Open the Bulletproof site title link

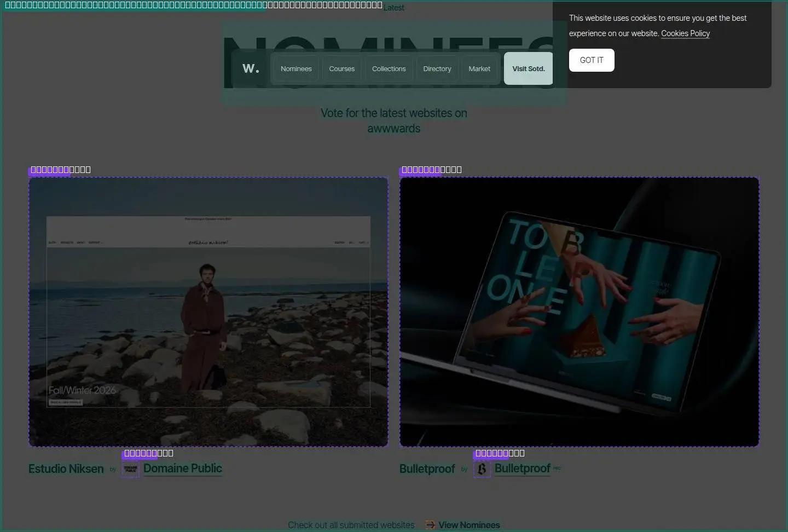click(427, 469)
